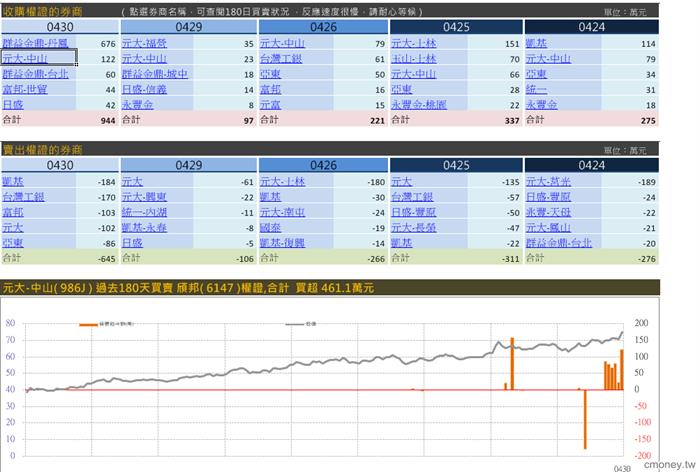This screenshot has width=700, height=472.
Task: Click seller 台灣工銀 link valued -170
Action: point(23,196)
